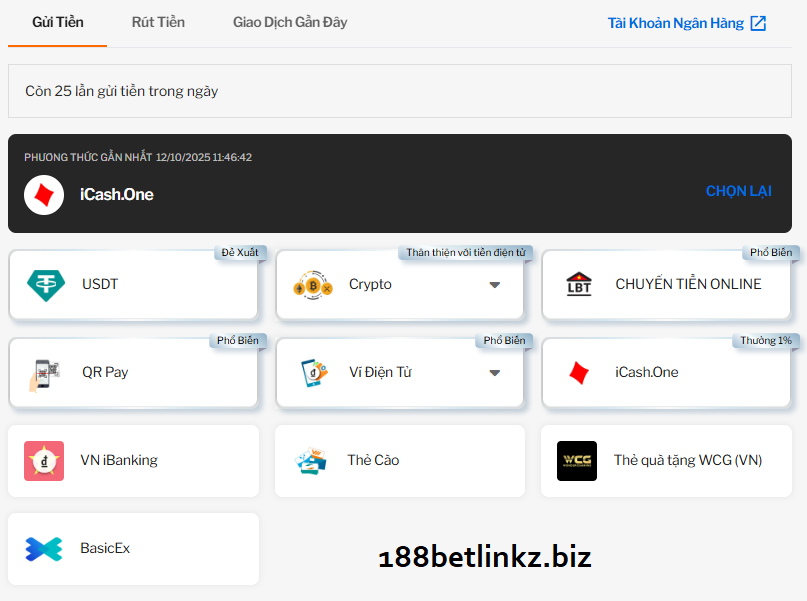Screen dimensions: 807x601
Task: Select the VN iBanking red icon
Action: tap(44, 461)
